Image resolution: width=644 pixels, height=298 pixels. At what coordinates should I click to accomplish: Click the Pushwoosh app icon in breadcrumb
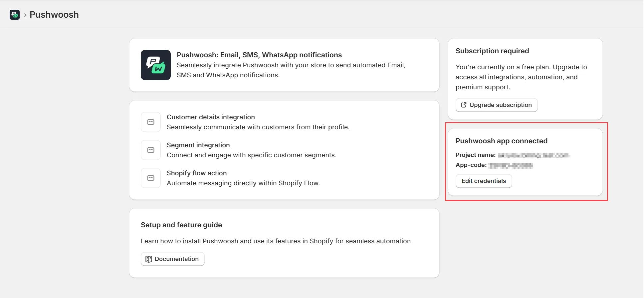pyautogui.click(x=15, y=15)
